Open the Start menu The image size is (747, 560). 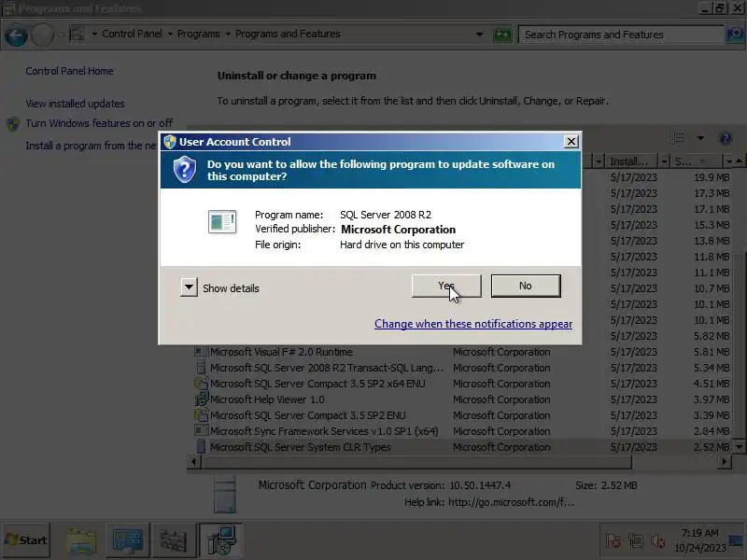point(26,540)
